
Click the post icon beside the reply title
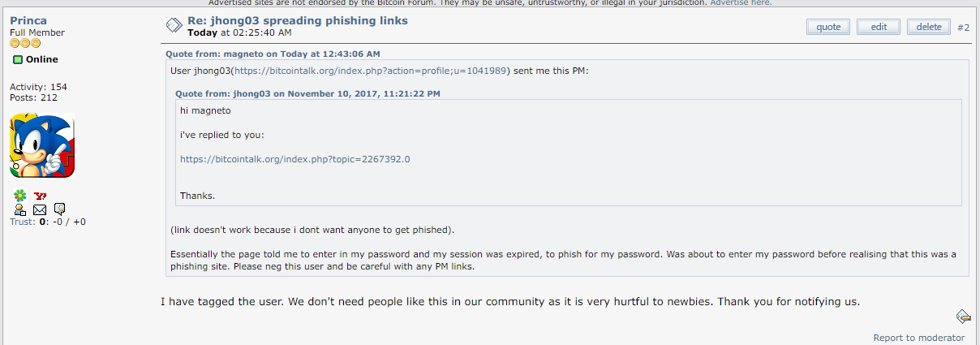pyautogui.click(x=174, y=25)
